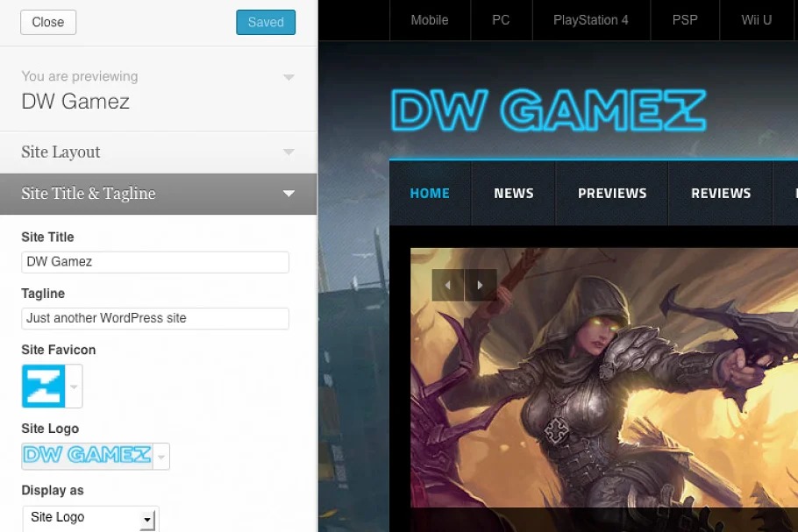
Task: Click the PlayStation 4 top bar link
Action: pos(591,20)
